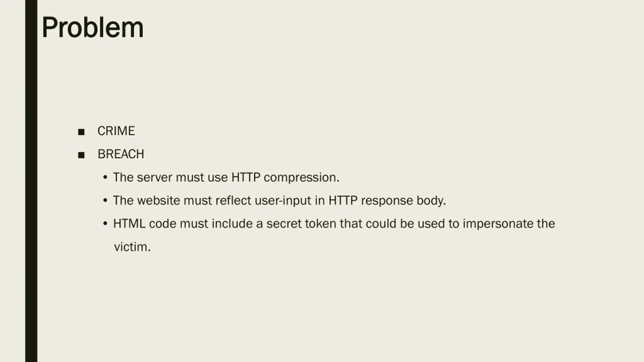644x362 pixels.
Task: Click the round bullet before "The website must reflect"
Action: click(x=105, y=201)
